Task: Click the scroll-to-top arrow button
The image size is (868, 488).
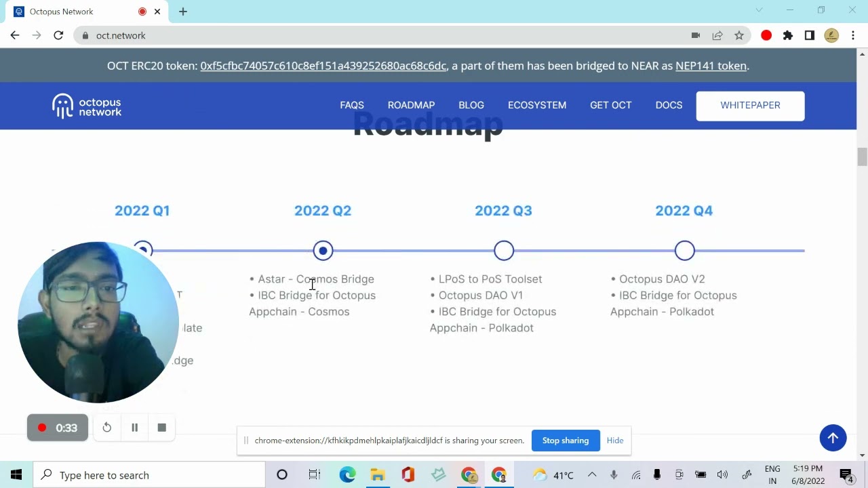Action: coord(833,437)
